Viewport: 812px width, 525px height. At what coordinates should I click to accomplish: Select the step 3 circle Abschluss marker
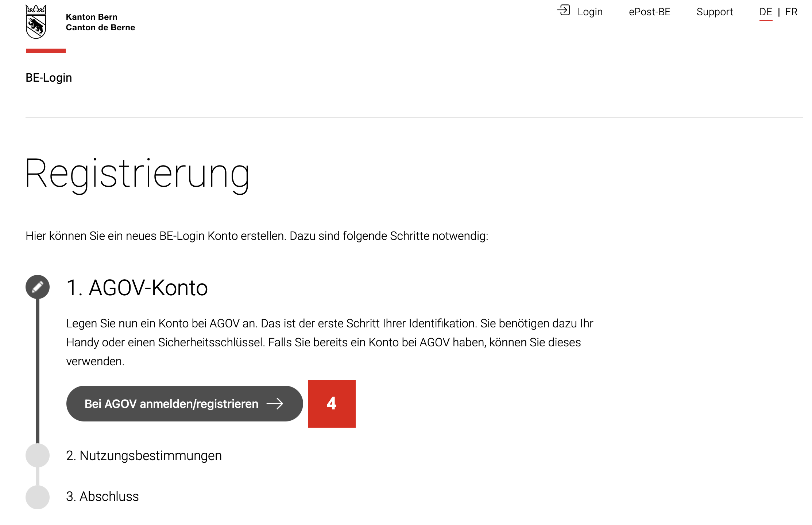coord(38,497)
